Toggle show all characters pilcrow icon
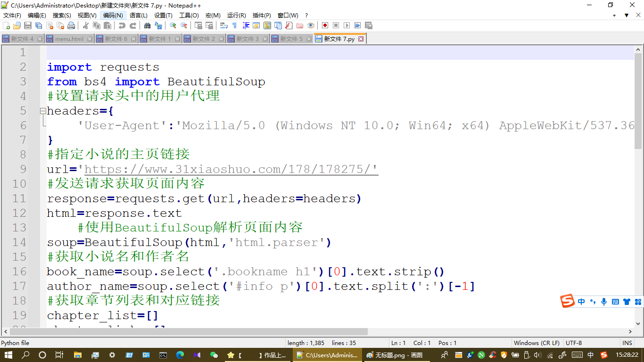Image resolution: width=644 pixels, height=362 pixels. tap(234, 25)
